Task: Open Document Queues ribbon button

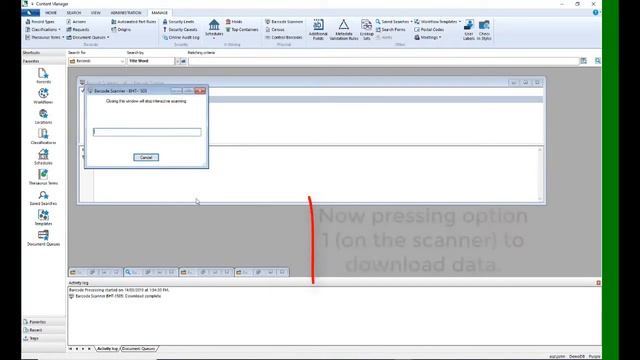Action: (x=86, y=37)
